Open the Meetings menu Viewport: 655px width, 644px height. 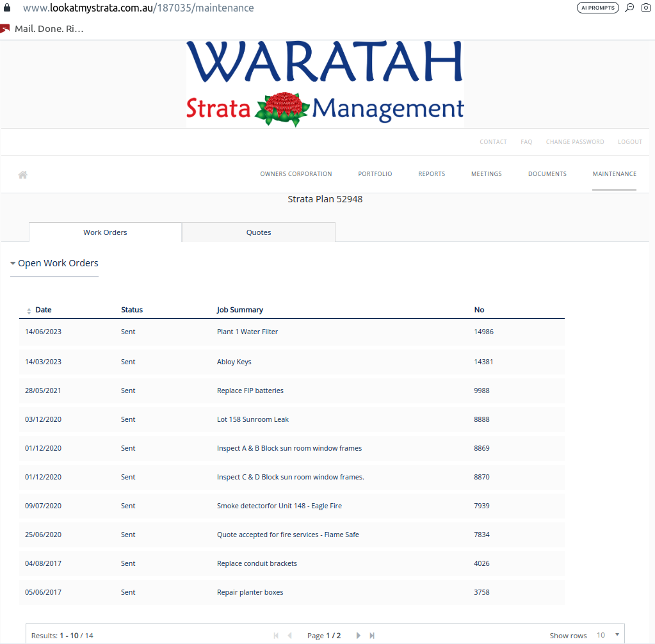tap(487, 173)
